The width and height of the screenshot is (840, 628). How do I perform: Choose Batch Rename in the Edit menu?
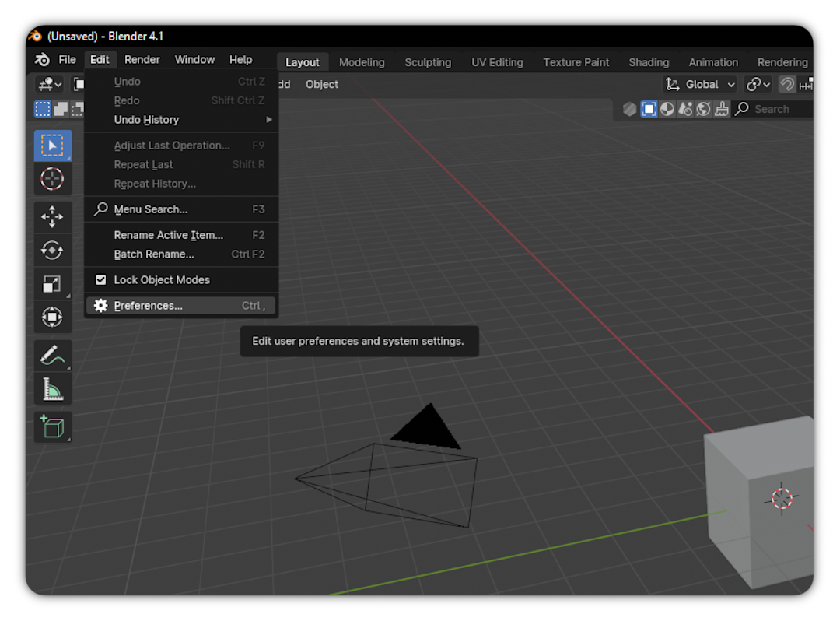[x=156, y=254]
